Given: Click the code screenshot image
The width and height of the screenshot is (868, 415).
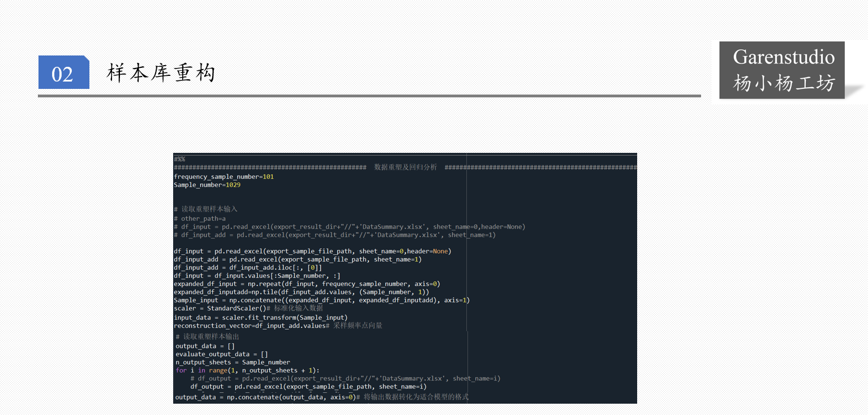Looking at the screenshot, I should [x=405, y=278].
